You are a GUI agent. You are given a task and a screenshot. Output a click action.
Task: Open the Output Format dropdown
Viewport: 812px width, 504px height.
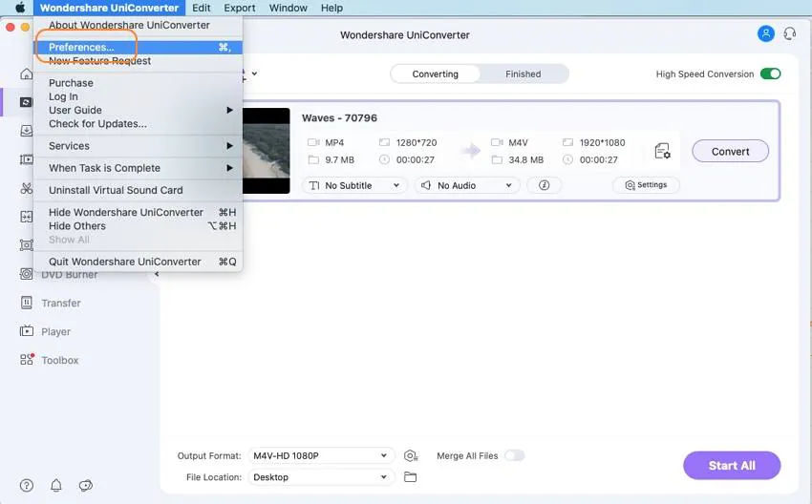pyautogui.click(x=321, y=456)
